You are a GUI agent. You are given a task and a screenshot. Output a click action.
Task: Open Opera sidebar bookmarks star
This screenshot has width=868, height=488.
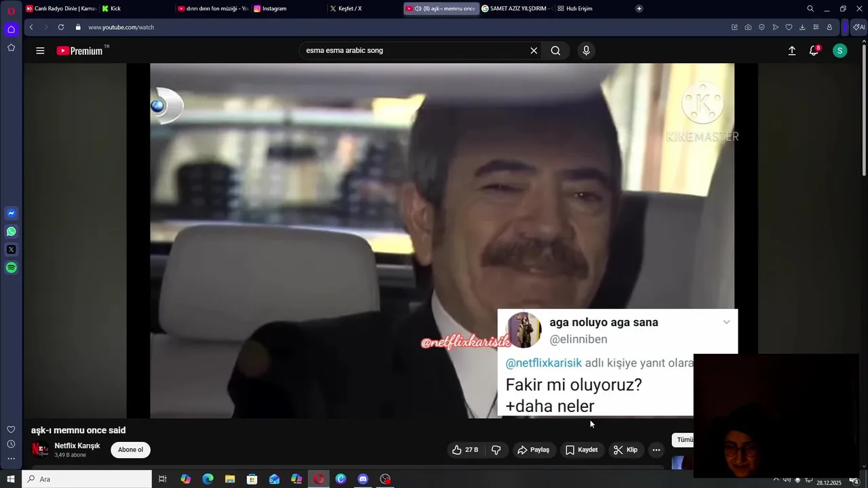[11, 47]
